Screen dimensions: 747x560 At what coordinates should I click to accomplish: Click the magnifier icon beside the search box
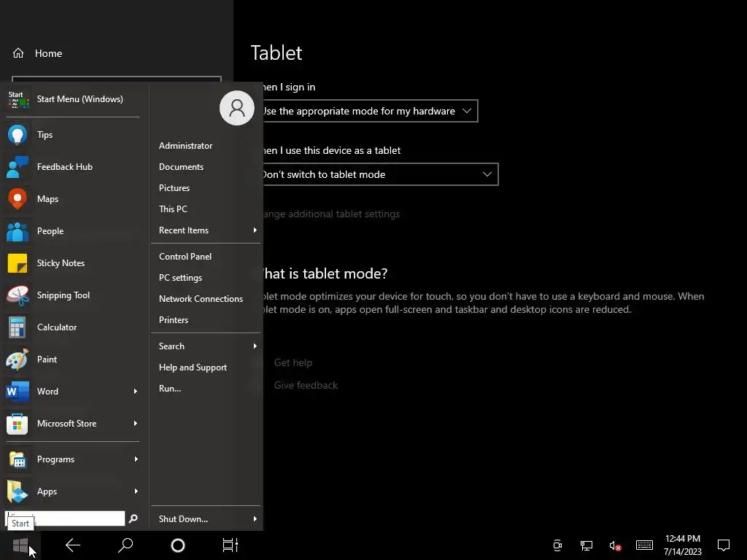click(x=133, y=518)
